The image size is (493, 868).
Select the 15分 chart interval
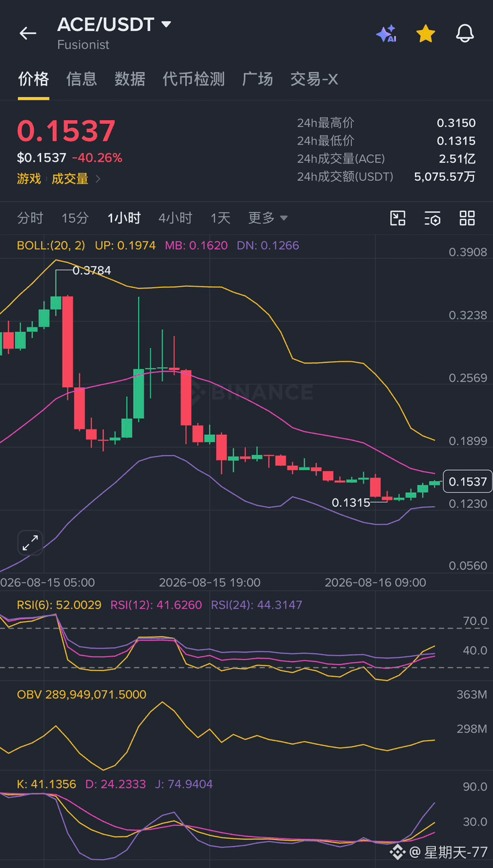point(75,218)
